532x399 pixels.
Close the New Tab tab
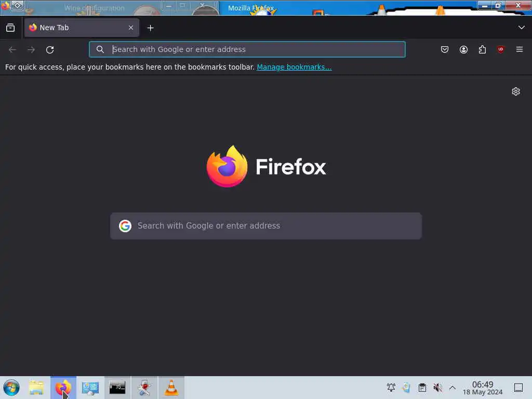[131, 28]
